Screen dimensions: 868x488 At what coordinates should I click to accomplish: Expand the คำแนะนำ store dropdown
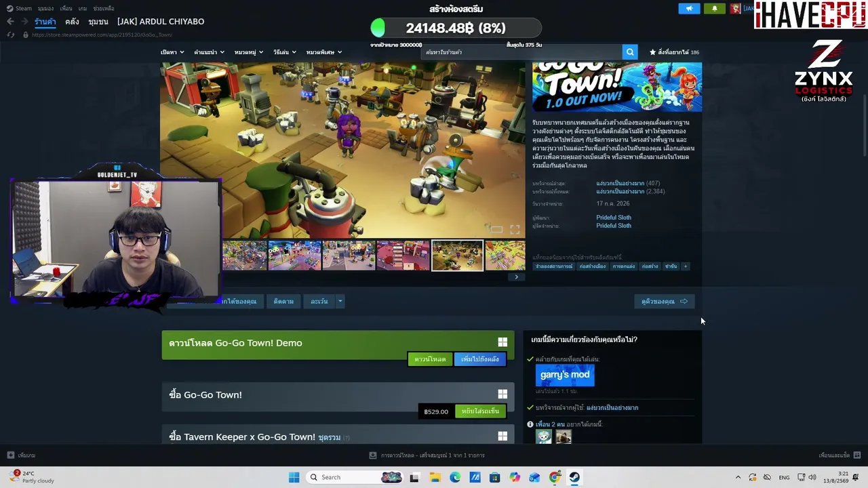tap(210, 52)
